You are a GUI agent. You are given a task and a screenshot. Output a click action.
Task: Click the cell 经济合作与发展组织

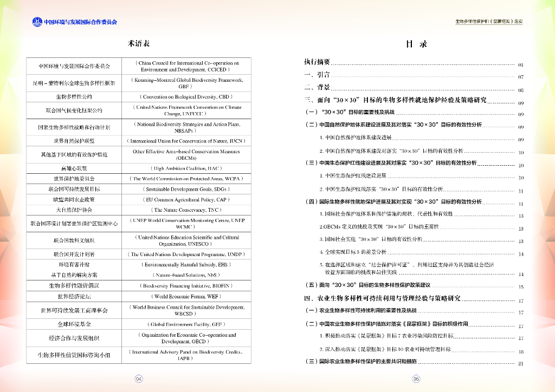point(74,338)
